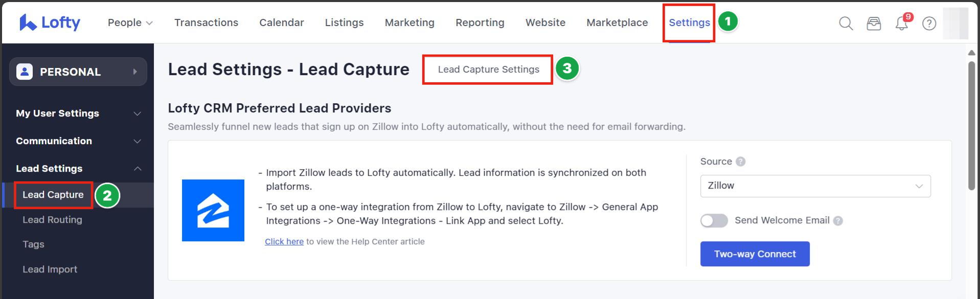This screenshot has width=980, height=299.
Task: Click the Send Welcome Email info icon
Action: tap(838, 221)
